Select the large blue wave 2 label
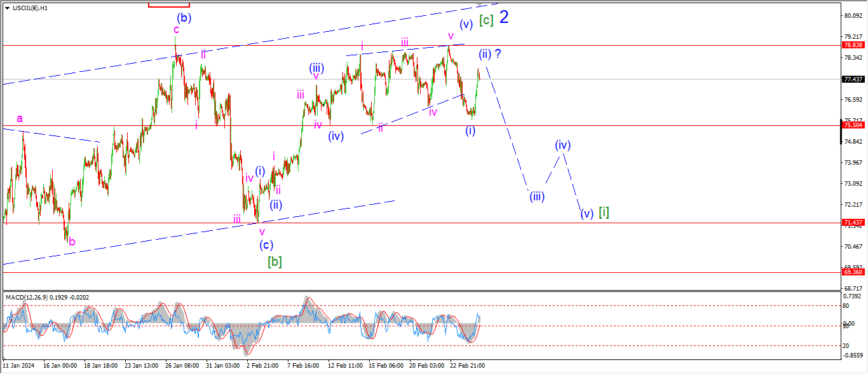This screenshot has height=374, width=868. (504, 17)
